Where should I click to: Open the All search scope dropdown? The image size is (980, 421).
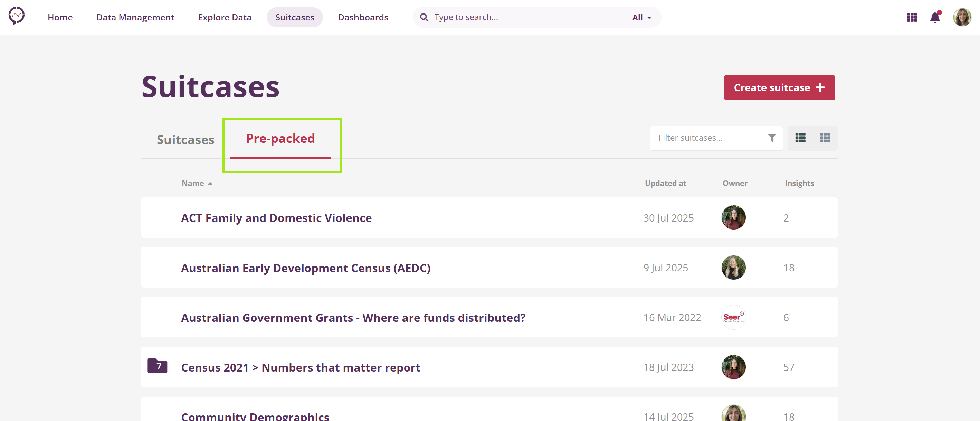click(x=641, y=18)
